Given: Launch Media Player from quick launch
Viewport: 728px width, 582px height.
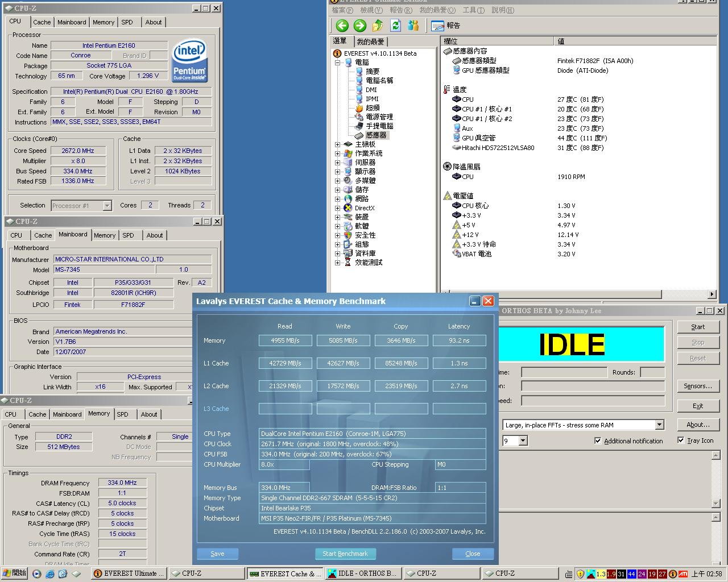Looking at the screenshot, I should pyautogui.click(x=37, y=574).
